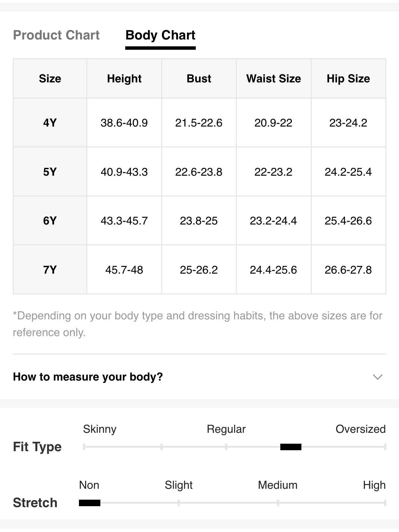
Task: Click the Hip Size column header
Action: pos(348,79)
